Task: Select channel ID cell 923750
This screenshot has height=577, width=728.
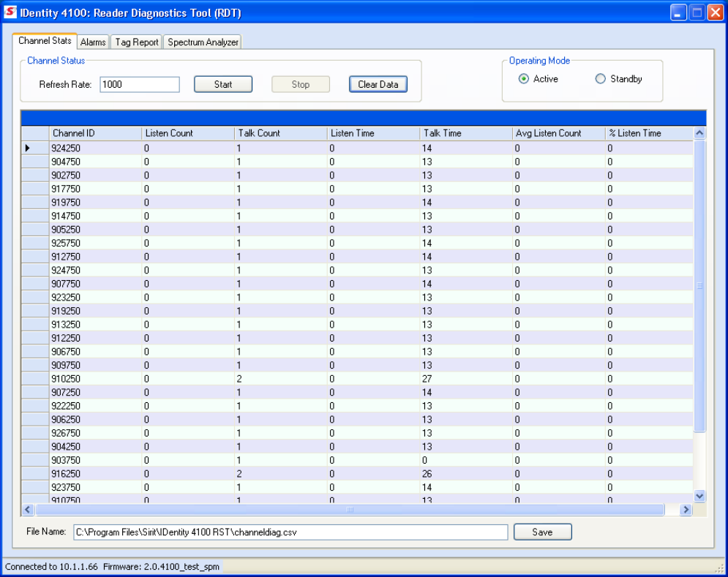Action: tap(95, 487)
